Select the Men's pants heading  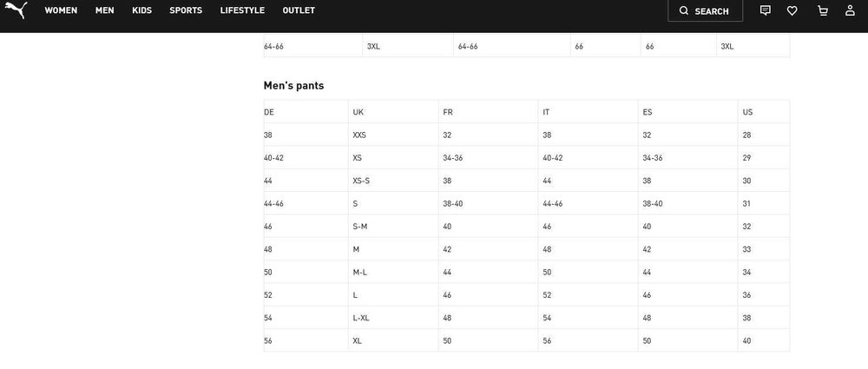tap(293, 85)
